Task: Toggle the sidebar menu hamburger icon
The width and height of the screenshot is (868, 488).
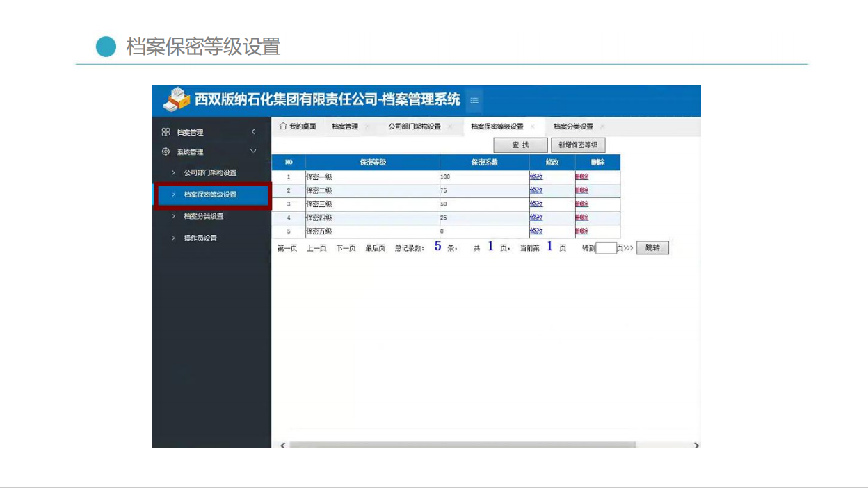Action: point(474,100)
